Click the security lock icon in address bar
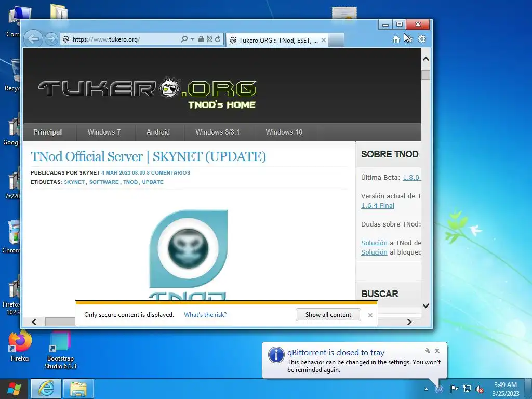The image size is (532, 399). (x=201, y=39)
